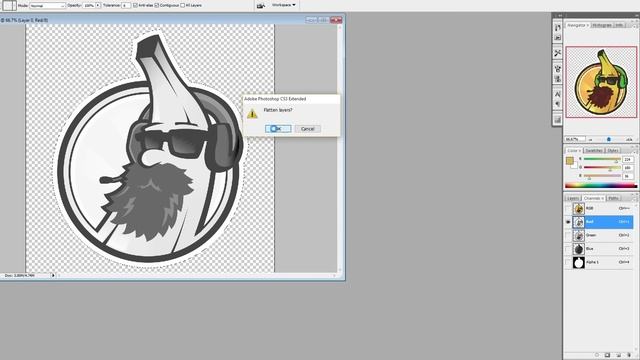Toggle the All Layers checkbox
The height and width of the screenshot is (360, 640).
coord(182,5)
